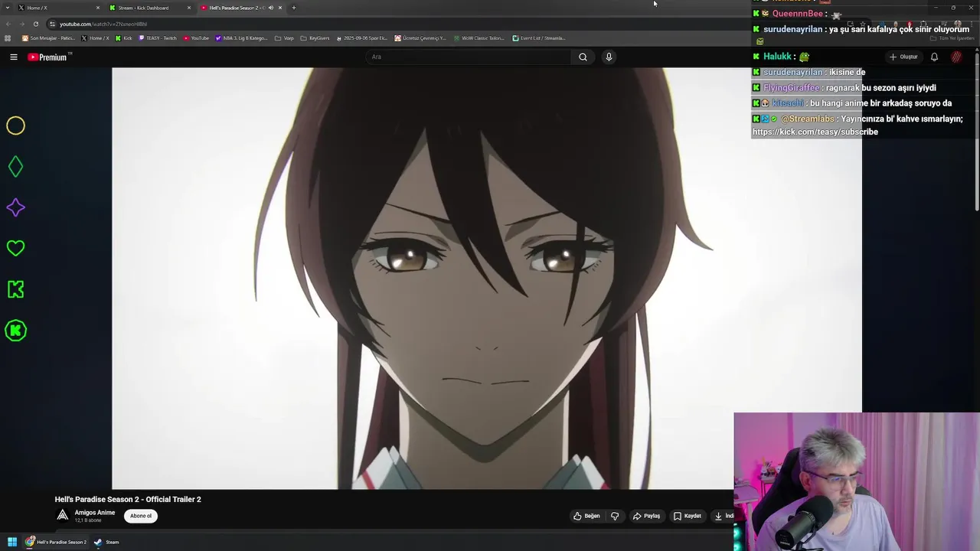Open Event List / Streamlabs bookmark

click(539, 38)
